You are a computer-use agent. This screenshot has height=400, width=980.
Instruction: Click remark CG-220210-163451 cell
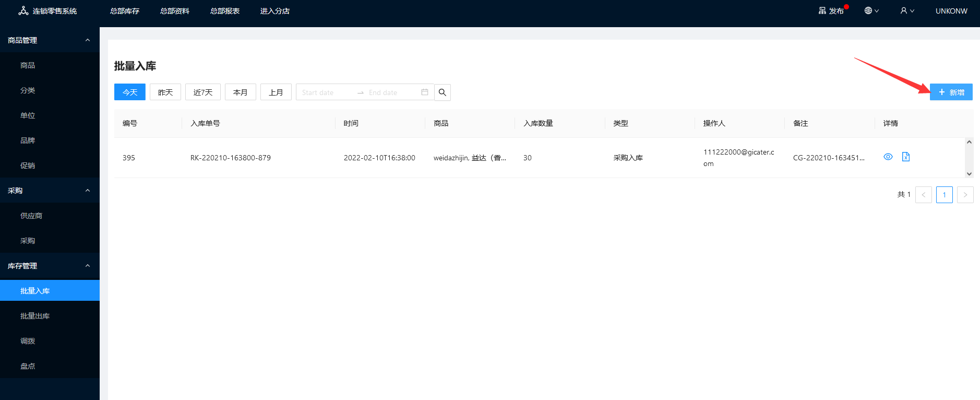click(829, 158)
